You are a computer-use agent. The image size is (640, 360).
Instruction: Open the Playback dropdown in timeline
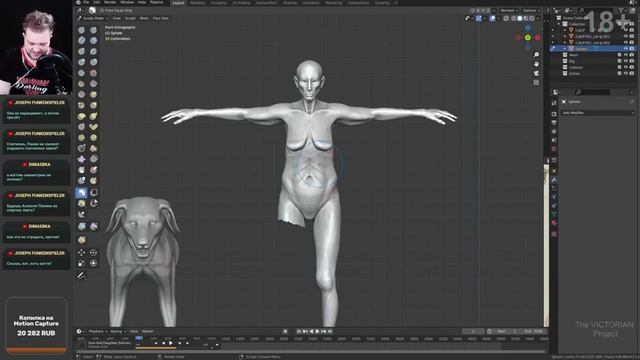98,331
